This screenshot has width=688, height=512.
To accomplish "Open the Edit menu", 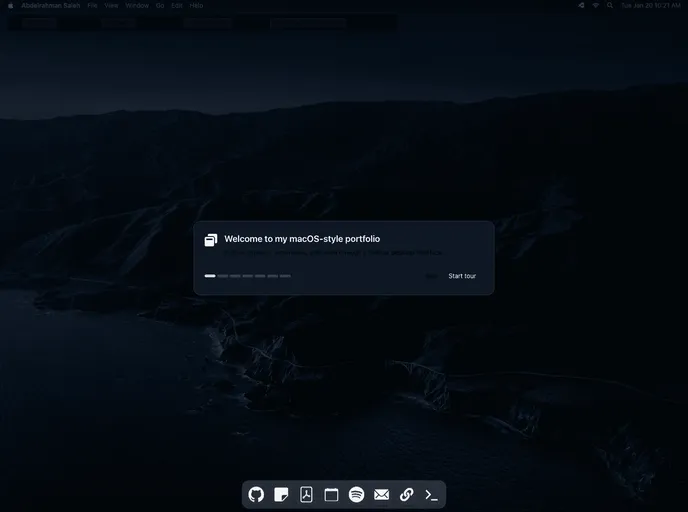I will pyautogui.click(x=177, y=6).
